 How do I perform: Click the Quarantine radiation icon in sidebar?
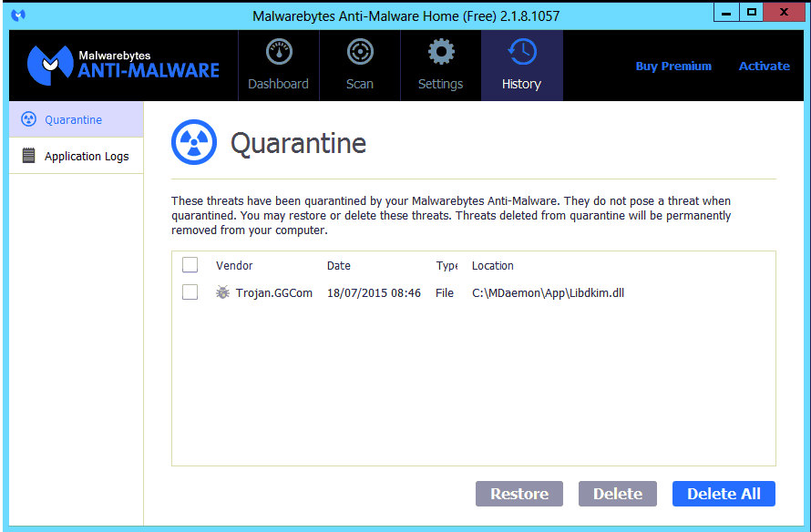point(28,119)
